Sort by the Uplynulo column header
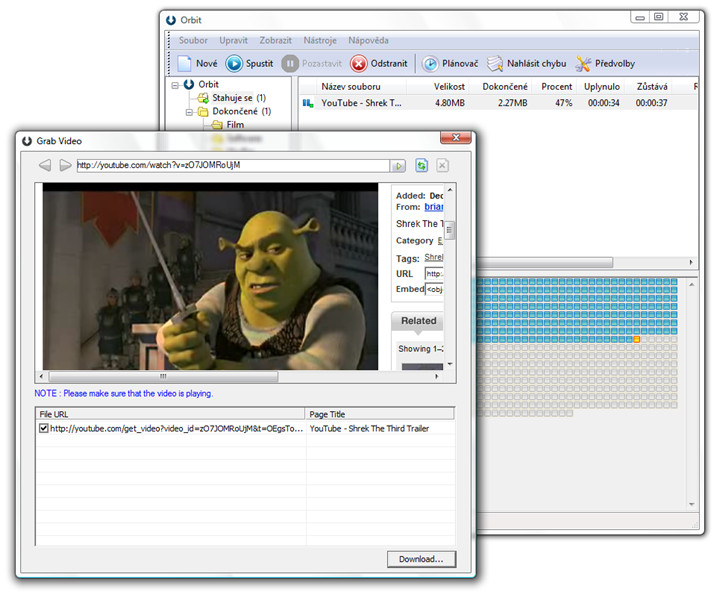The height and width of the screenshot is (600, 719). click(600, 87)
